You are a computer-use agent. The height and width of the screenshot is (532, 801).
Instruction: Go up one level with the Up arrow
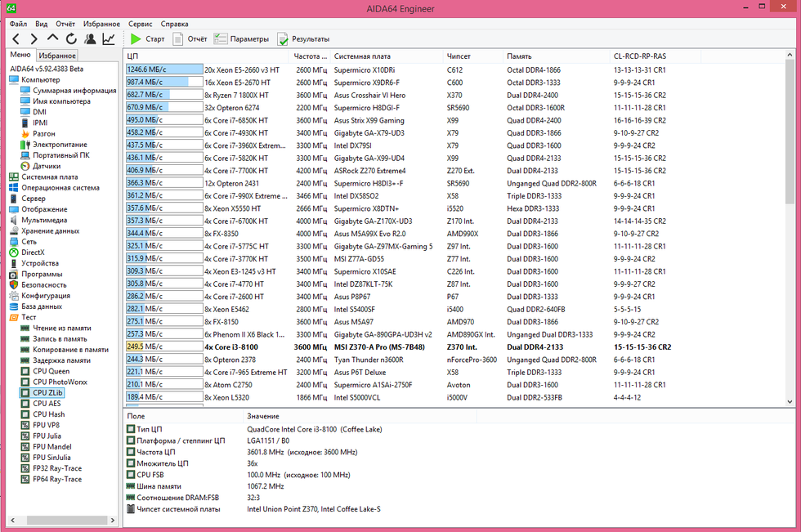[x=53, y=39]
